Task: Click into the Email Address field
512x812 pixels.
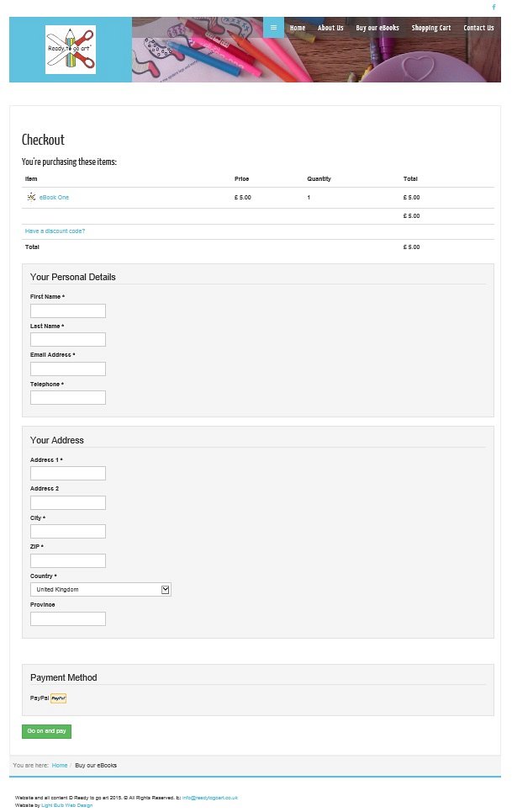Action: pos(68,369)
